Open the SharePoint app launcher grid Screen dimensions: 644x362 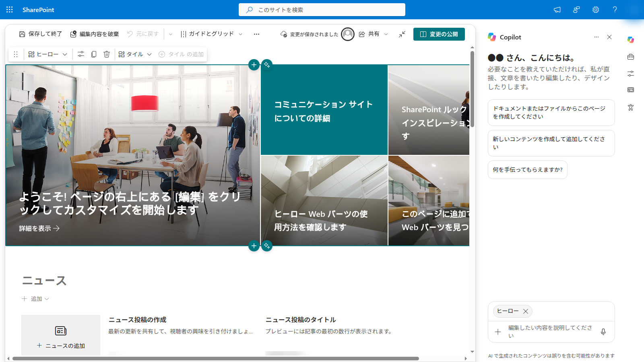click(x=10, y=10)
